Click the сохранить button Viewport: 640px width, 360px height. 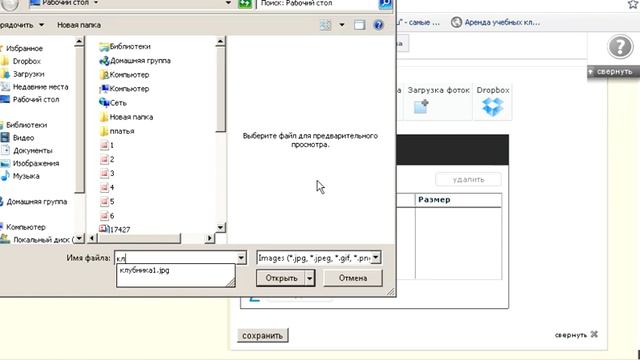point(262,336)
